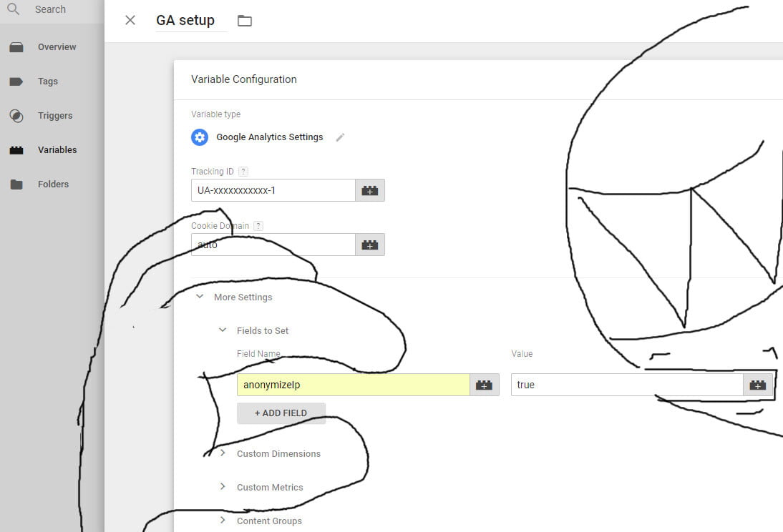
Task: Click the folder icon beside GA setup
Action: coord(245,21)
